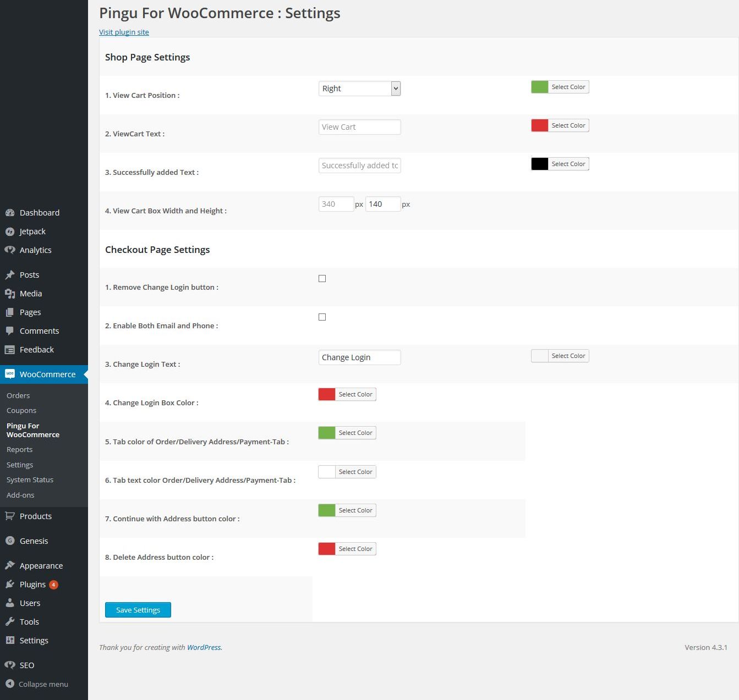This screenshot has height=700, width=739.
Task: Open Add-ons submenu item
Action: 20,495
